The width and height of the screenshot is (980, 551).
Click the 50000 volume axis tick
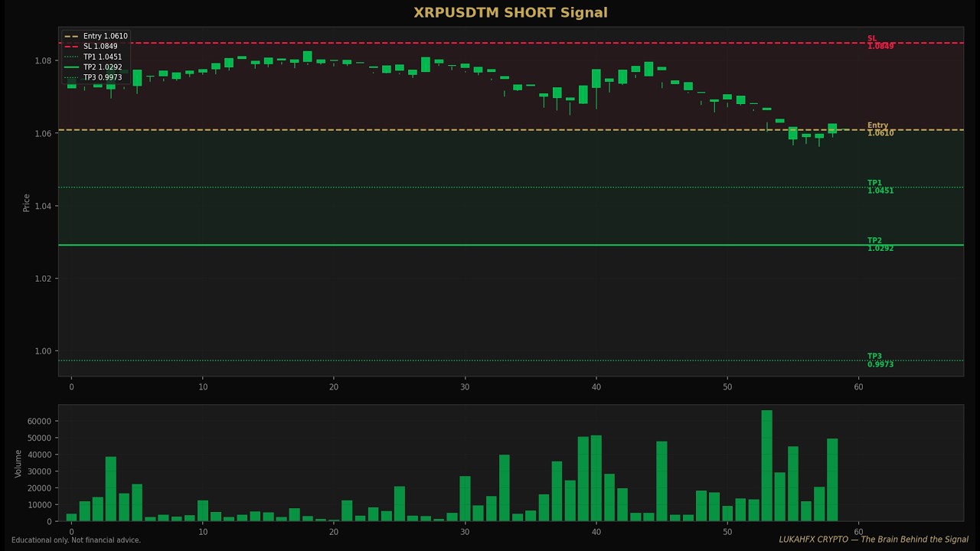[38, 438]
